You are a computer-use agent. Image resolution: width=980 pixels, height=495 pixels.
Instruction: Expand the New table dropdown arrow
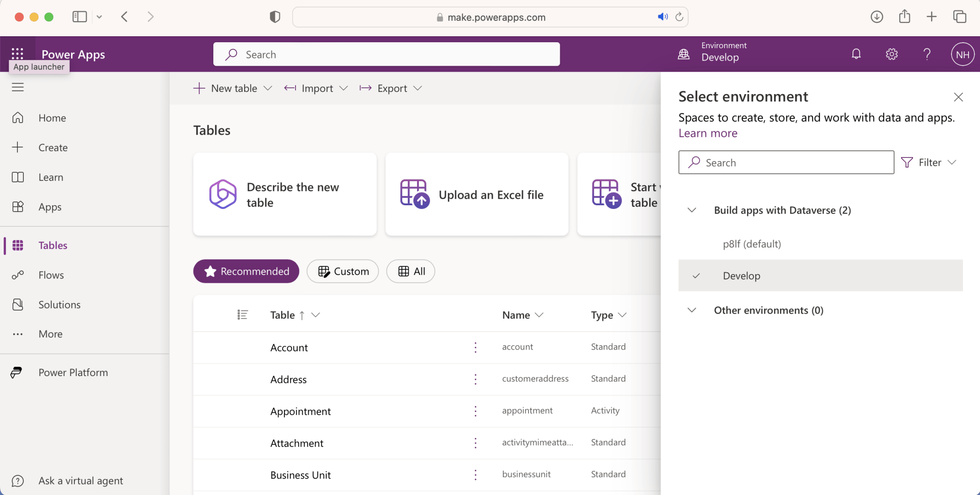coord(268,88)
